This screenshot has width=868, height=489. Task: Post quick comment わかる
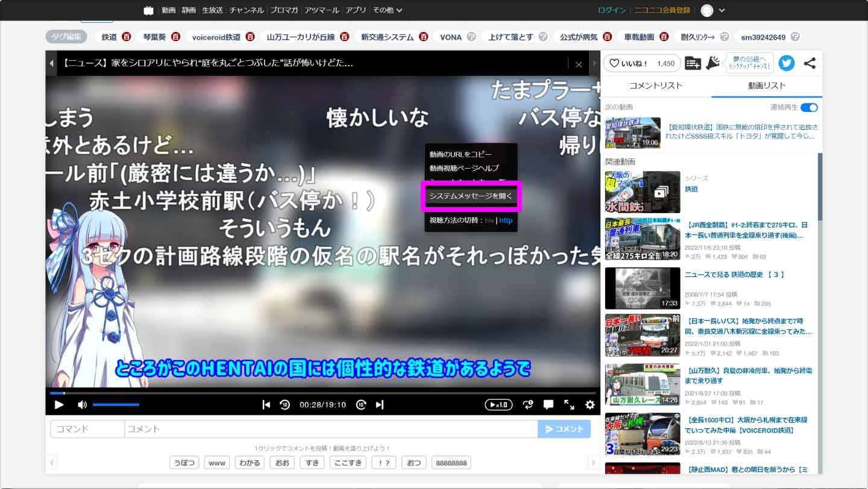point(250,463)
